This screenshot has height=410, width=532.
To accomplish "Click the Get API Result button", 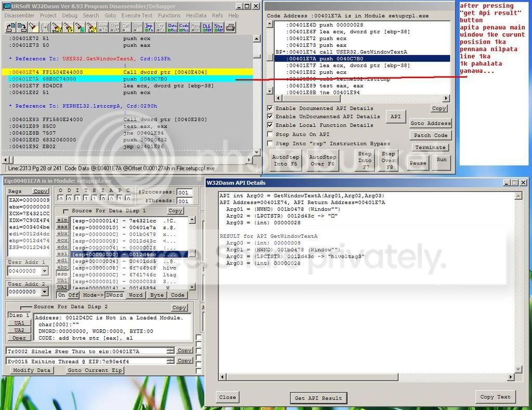I will click(318, 398).
